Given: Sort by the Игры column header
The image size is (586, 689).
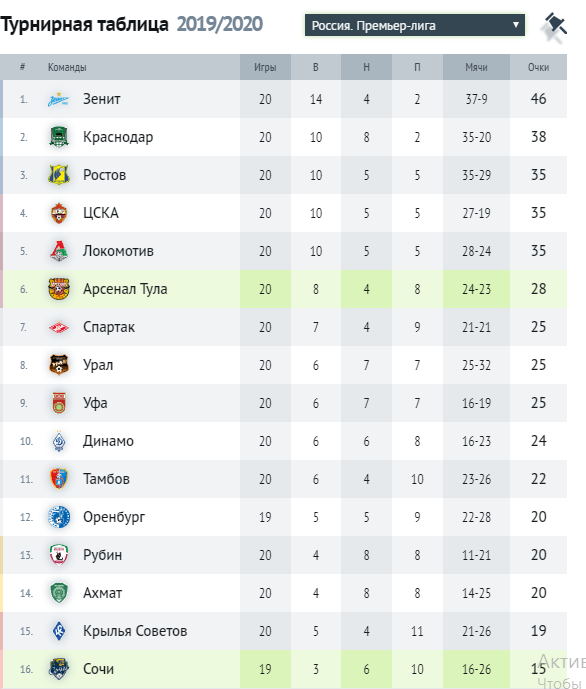Looking at the screenshot, I should pos(265,67).
